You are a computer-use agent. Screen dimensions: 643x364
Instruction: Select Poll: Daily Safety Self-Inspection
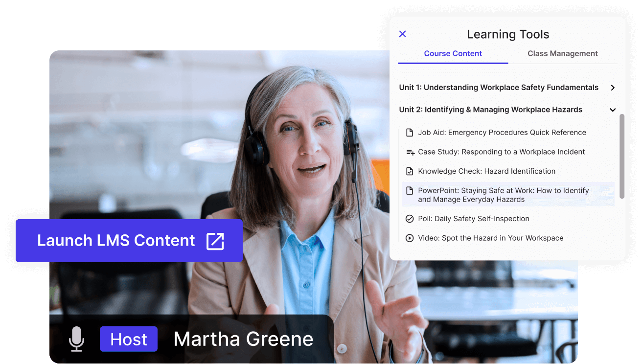point(473,219)
